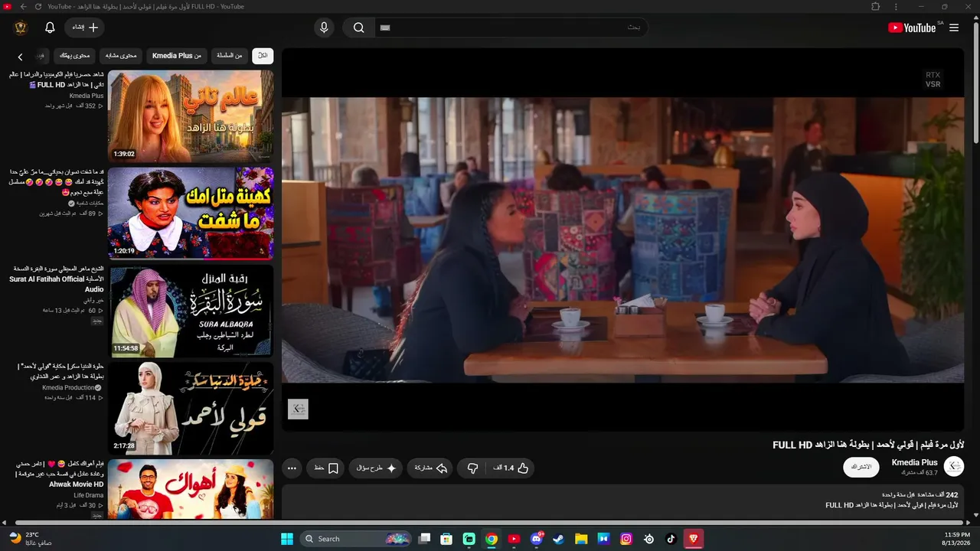Select the 'محتوى مشابه' filter chip
The height and width of the screenshot is (551, 980).
121,55
